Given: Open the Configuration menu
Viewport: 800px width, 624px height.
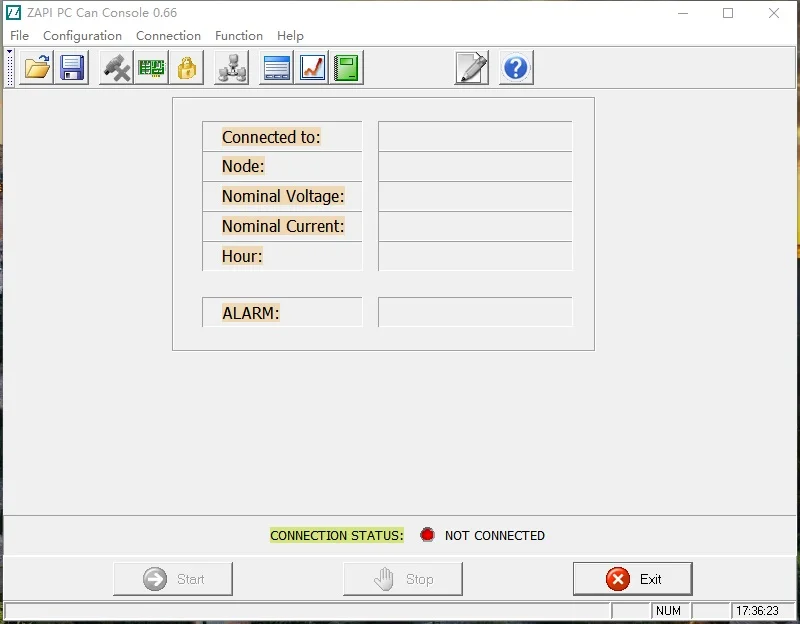Looking at the screenshot, I should point(82,35).
